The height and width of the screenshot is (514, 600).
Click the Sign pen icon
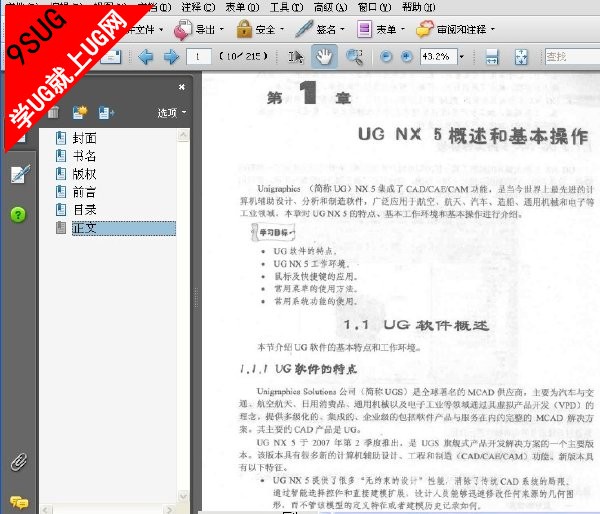[x=304, y=29]
